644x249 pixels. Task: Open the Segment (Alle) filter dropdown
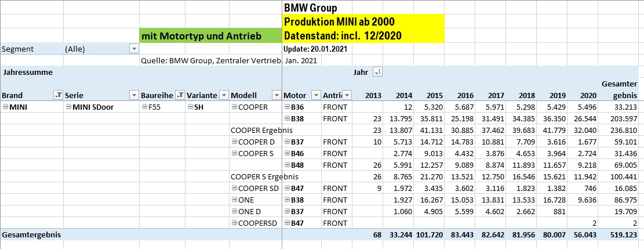[x=133, y=49]
